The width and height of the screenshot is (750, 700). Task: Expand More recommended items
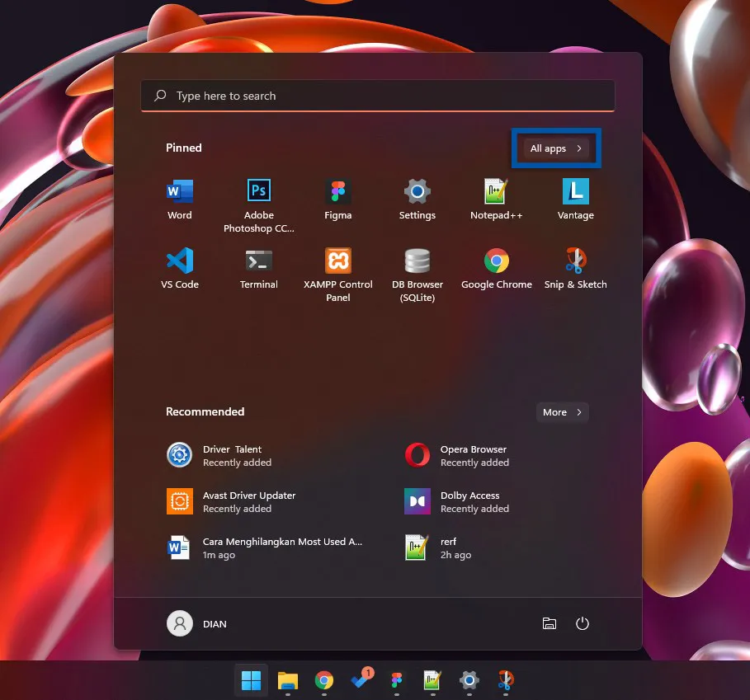(x=562, y=411)
